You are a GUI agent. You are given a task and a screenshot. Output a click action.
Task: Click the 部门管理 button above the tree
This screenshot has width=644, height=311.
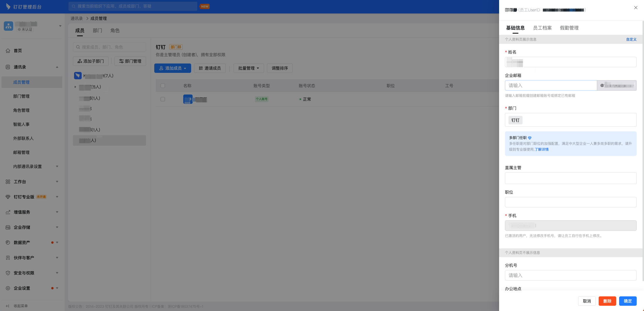coord(130,61)
